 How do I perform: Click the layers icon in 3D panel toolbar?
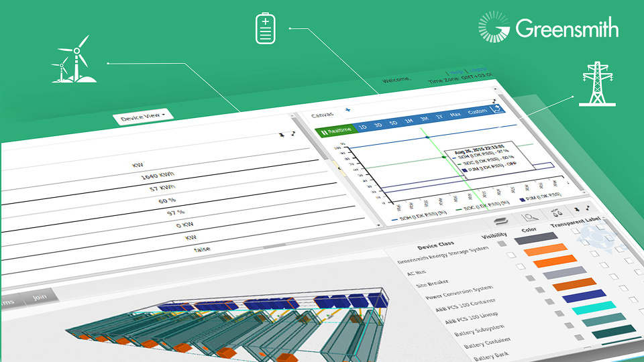point(500,220)
